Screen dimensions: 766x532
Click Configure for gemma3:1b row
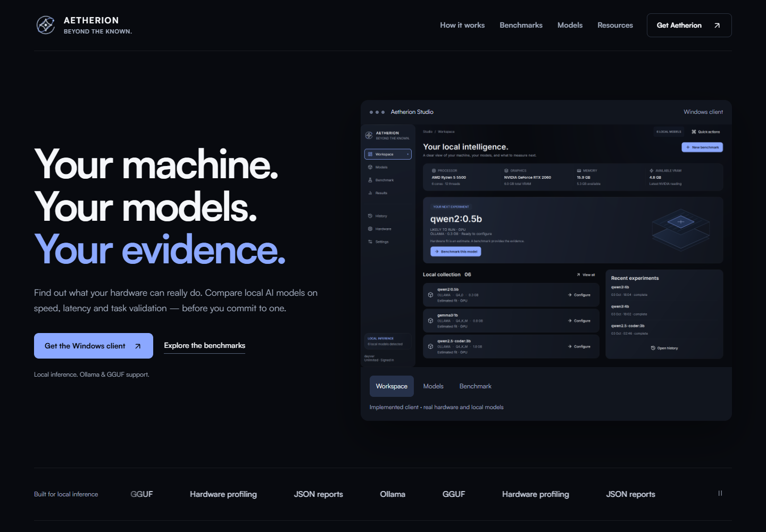[579, 321]
